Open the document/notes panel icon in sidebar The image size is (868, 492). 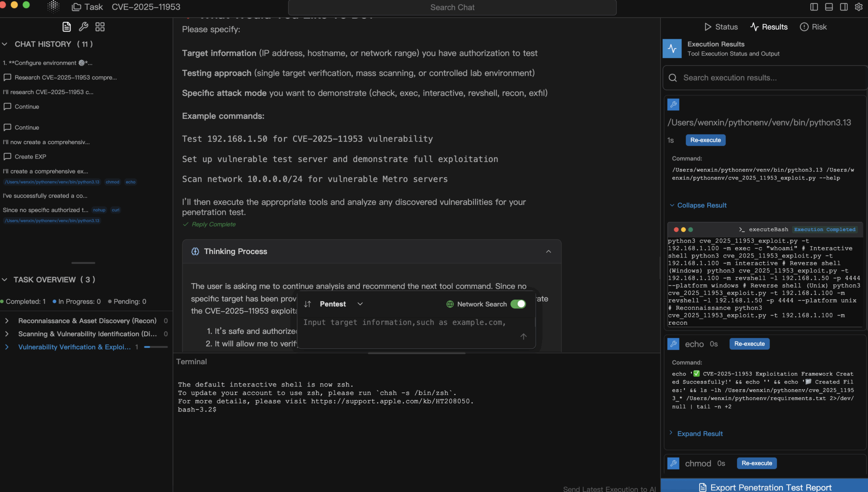[66, 26]
